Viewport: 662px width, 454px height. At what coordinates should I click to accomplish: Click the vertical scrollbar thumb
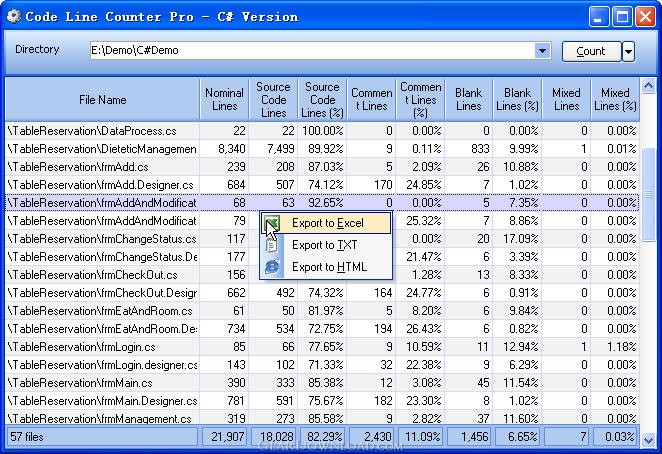pyautogui.click(x=648, y=195)
